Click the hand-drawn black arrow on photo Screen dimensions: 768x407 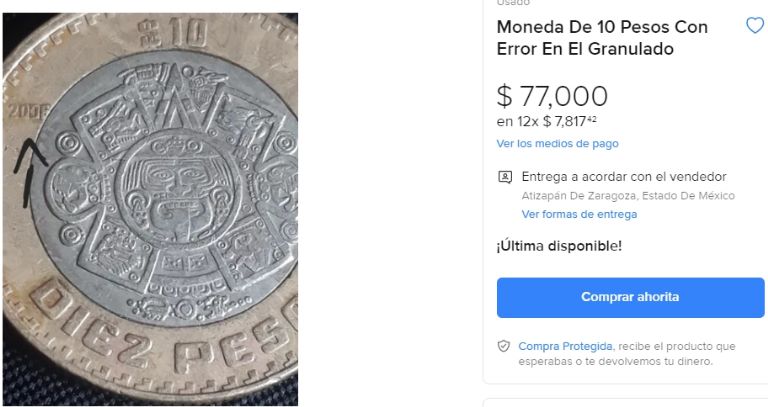29,172
